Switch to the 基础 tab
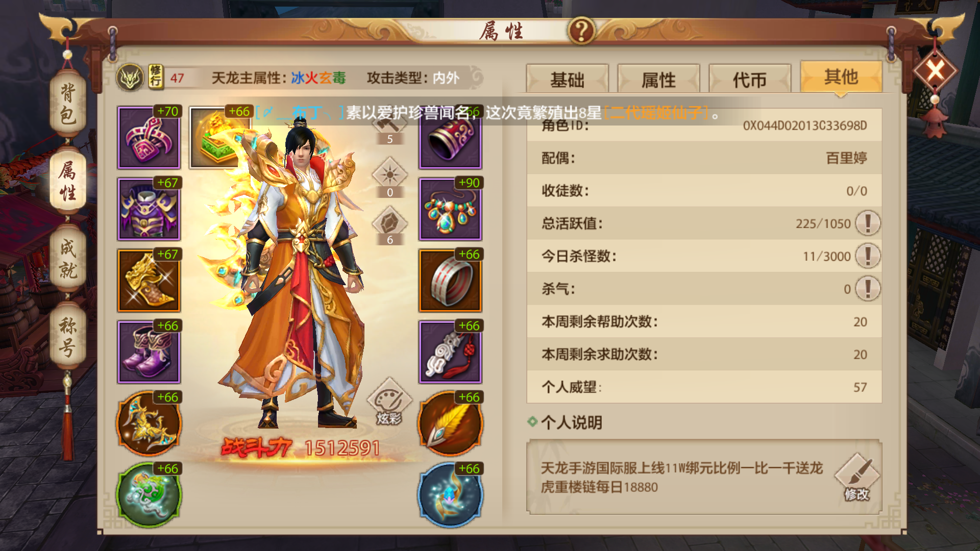Viewport: 980px width, 551px height. click(x=567, y=79)
